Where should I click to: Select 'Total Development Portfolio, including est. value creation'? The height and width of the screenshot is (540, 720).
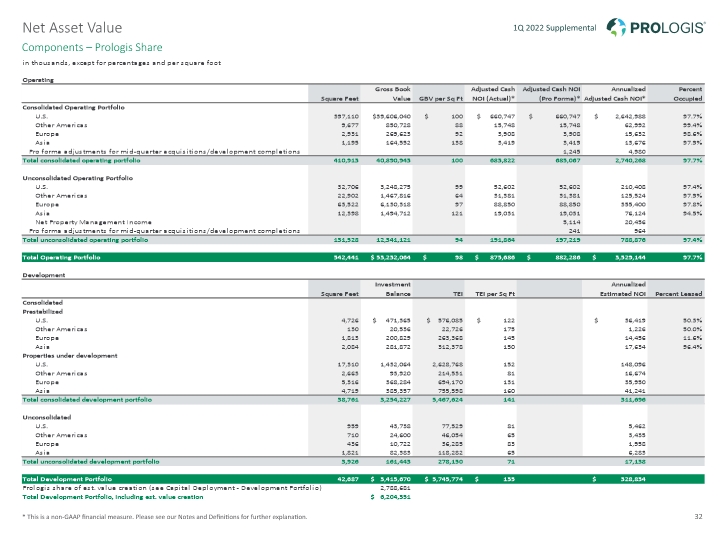pyautogui.click(x=112, y=497)
